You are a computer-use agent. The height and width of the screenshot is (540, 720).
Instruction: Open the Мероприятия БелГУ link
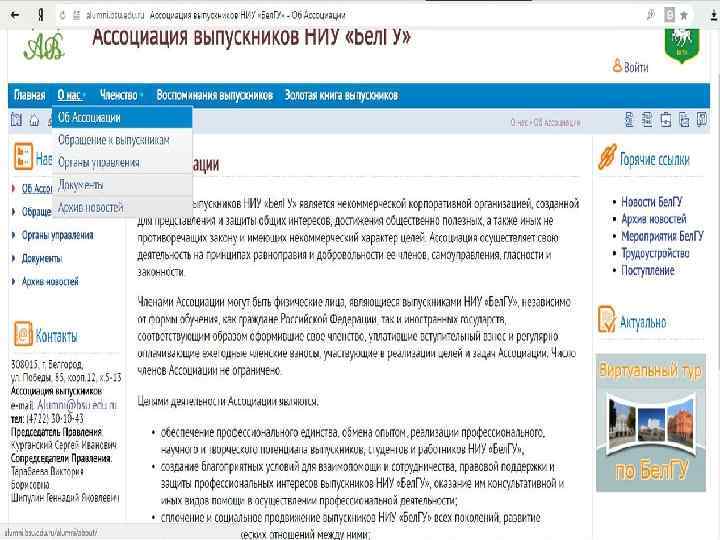(x=662, y=236)
